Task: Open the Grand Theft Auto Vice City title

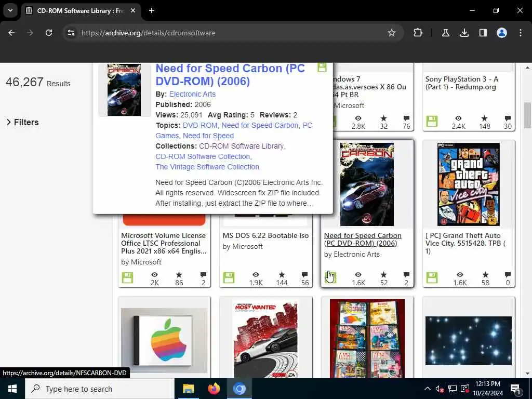Action: click(x=465, y=243)
